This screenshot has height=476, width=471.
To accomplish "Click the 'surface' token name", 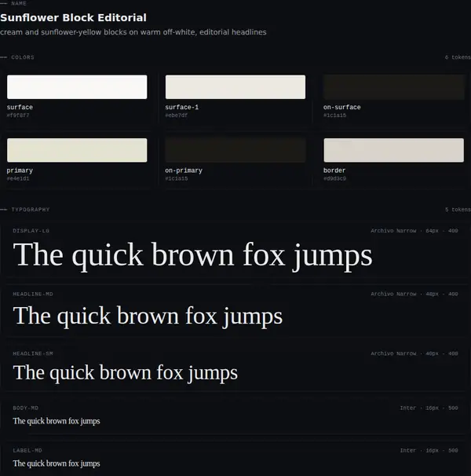I will [x=20, y=107].
